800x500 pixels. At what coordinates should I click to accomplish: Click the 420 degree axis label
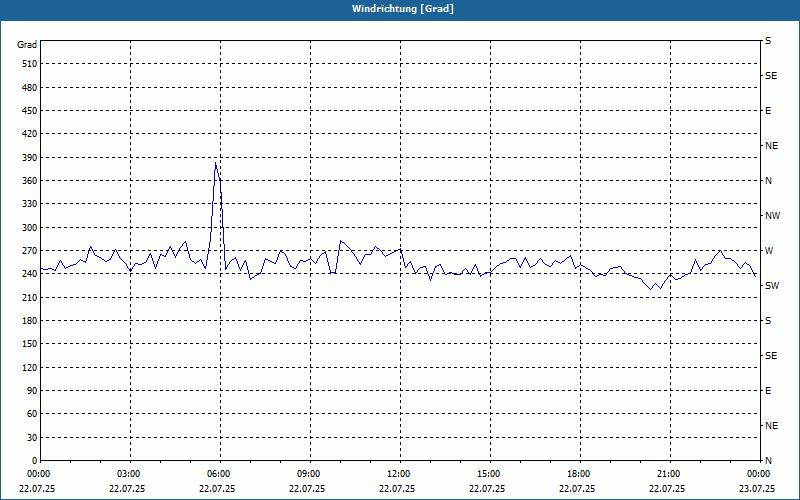30,134
